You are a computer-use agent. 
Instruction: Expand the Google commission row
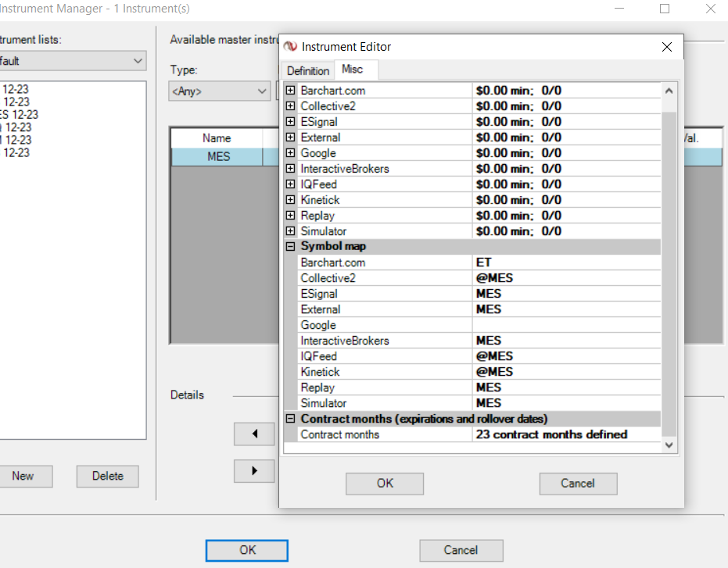(x=290, y=152)
